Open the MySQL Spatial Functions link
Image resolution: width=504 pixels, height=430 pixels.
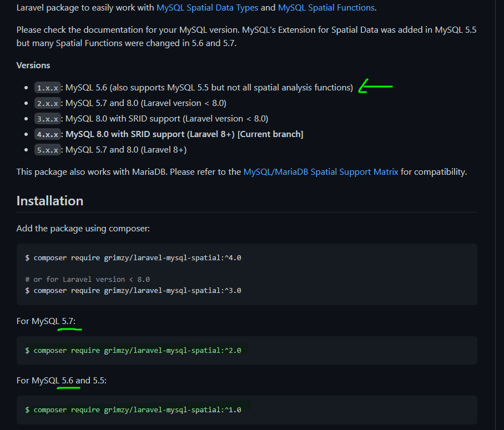[x=326, y=8]
